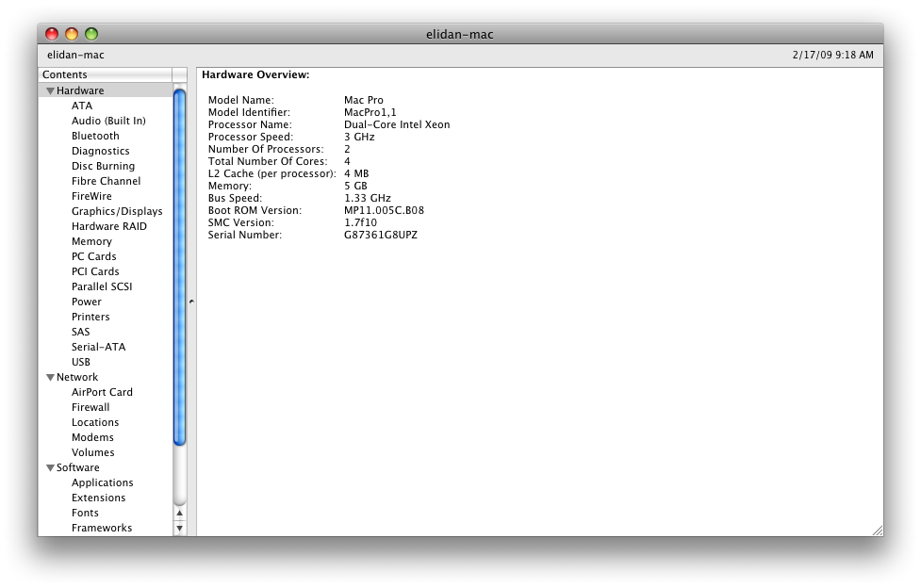Screen dimensions: 921x588
Task: Show Fonts list
Action: 85,513
